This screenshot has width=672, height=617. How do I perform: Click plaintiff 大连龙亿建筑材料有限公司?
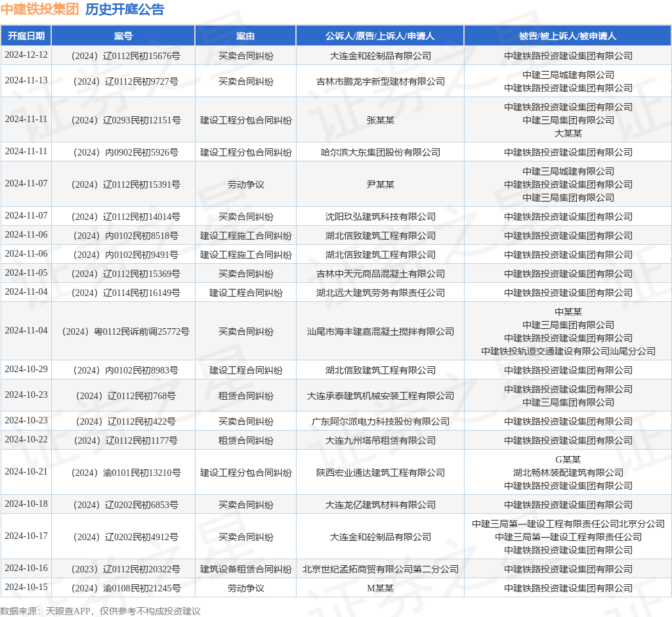point(381,505)
